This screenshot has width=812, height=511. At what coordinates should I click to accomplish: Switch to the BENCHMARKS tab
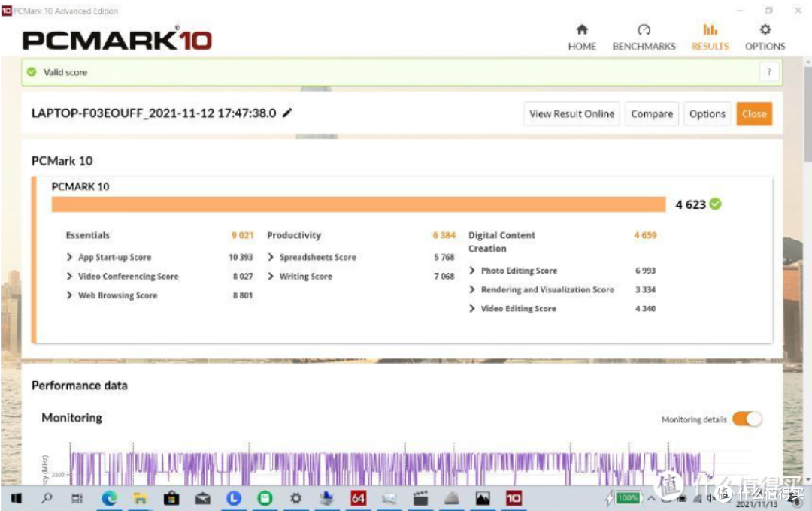coord(644,38)
